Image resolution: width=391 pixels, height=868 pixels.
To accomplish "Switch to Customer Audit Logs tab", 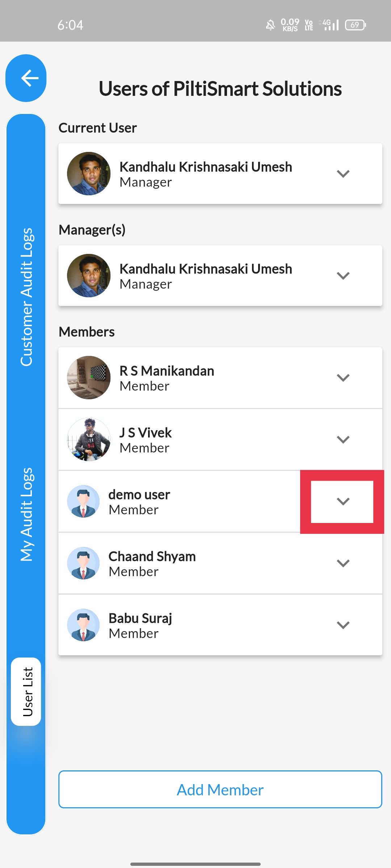I will (26, 297).
